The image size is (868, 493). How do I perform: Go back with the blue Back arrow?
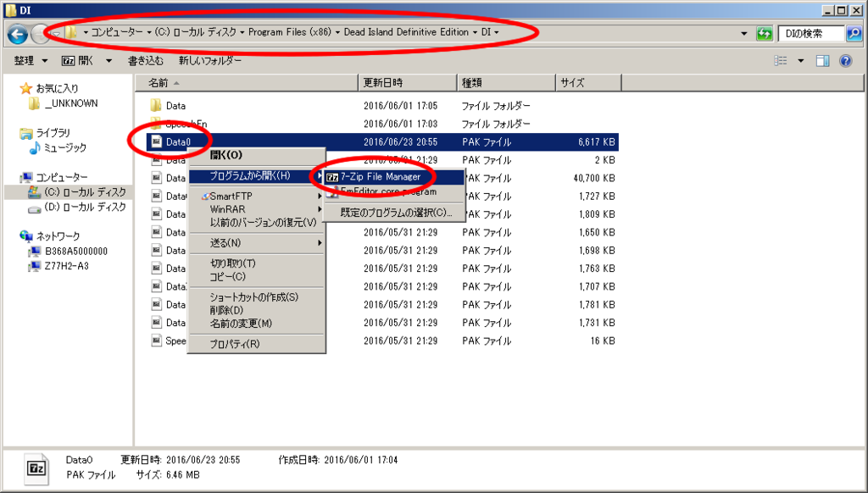(18, 34)
